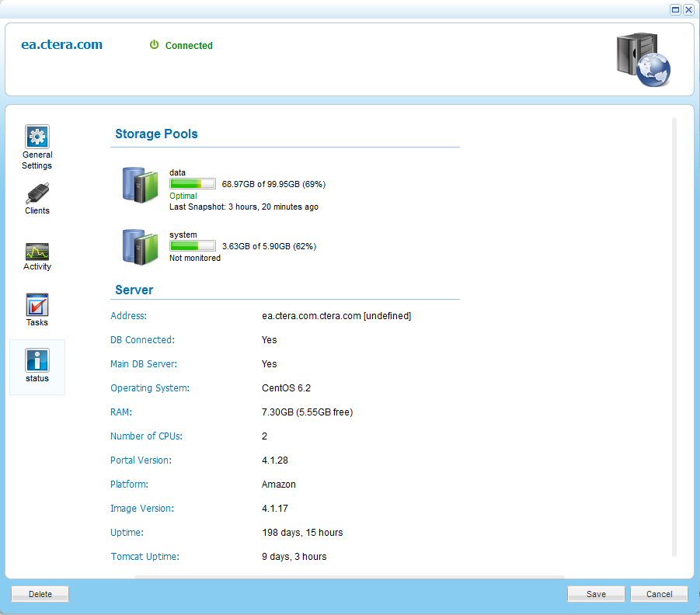
Task: Click the 'system' pool name
Action: tap(183, 235)
